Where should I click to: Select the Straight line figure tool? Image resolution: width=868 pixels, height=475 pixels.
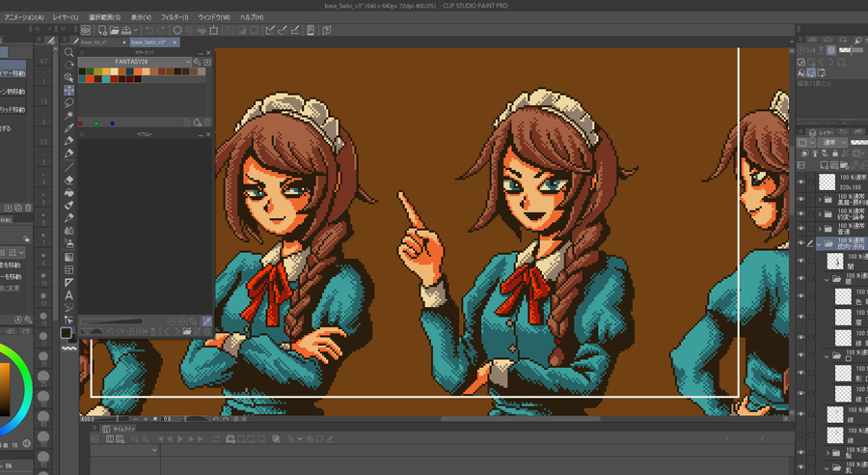[68, 167]
